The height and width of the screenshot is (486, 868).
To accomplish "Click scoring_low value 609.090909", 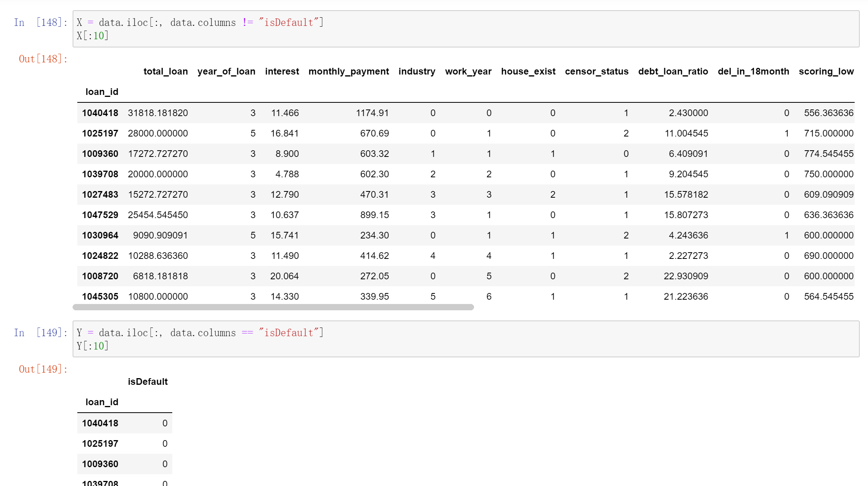I will point(829,195).
